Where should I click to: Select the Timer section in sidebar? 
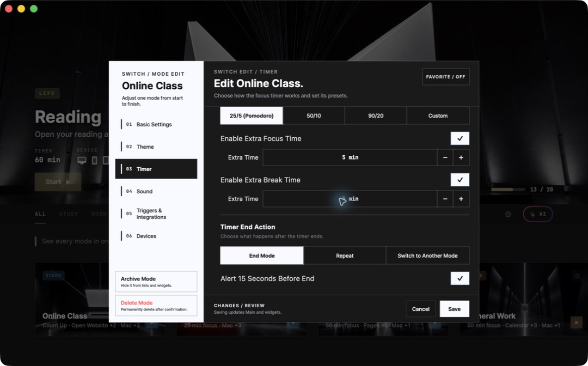pyautogui.click(x=156, y=169)
